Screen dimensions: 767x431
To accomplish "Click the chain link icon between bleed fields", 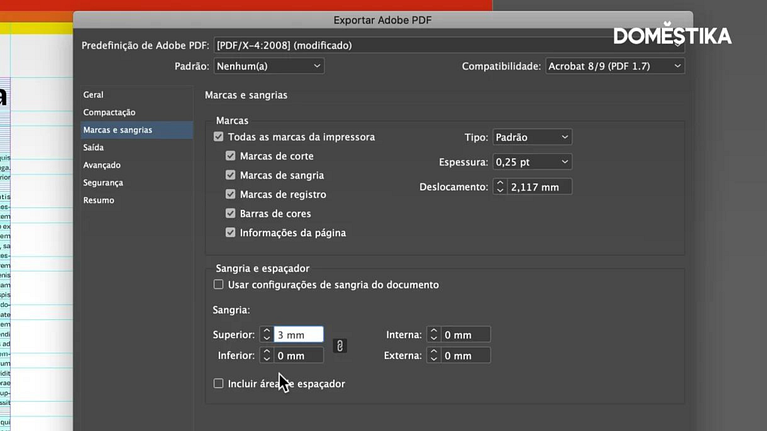I will tap(340, 345).
